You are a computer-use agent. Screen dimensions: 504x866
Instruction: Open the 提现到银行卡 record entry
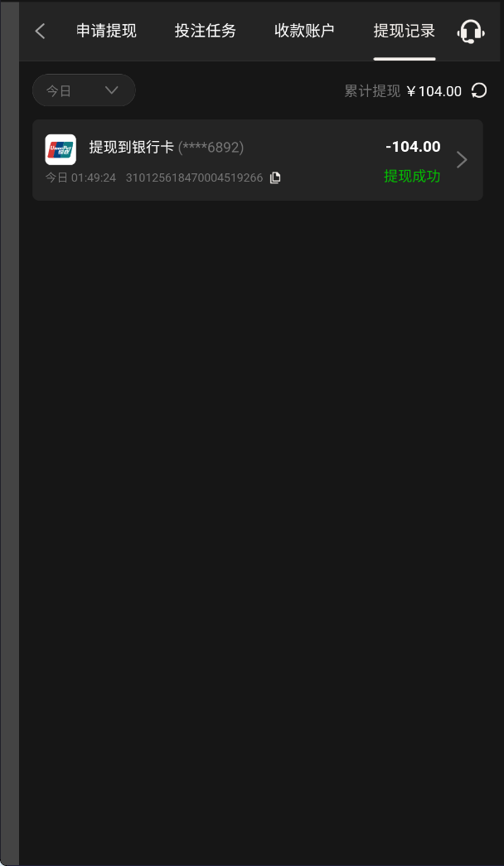point(258,160)
